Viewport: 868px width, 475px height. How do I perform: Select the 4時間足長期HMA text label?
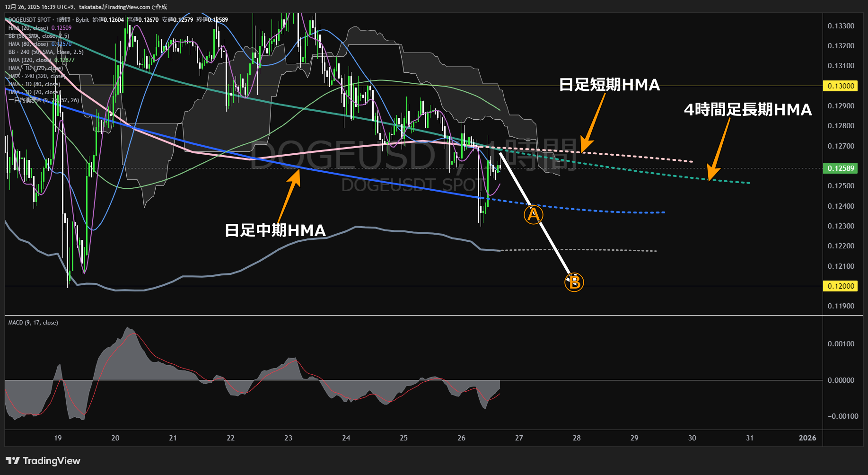[x=748, y=110]
